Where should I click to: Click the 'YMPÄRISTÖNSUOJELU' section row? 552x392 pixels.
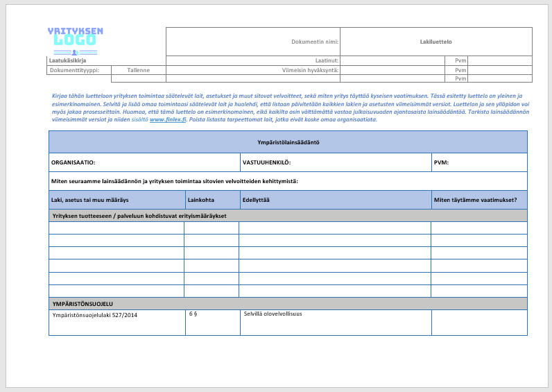click(288, 304)
